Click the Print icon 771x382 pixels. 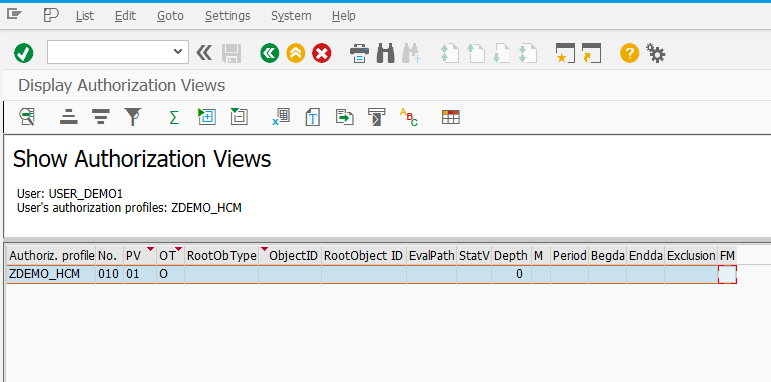tap(359, 53)
